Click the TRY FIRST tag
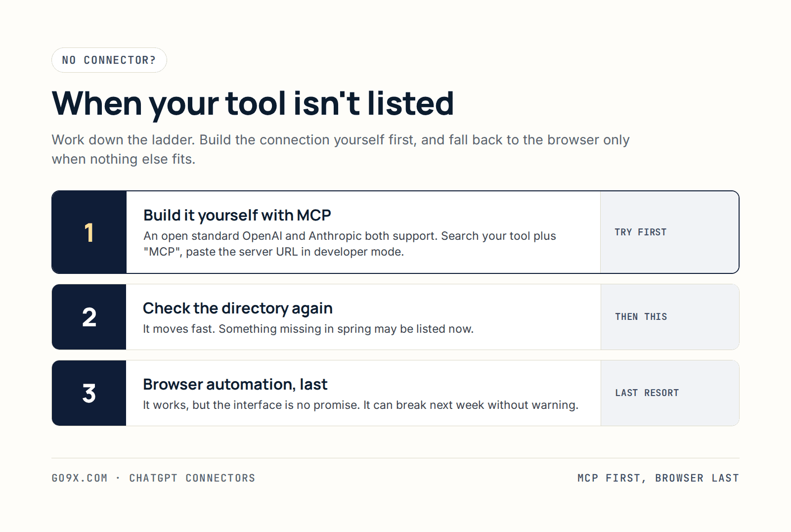Image resolution: width=791 pixels, height=532 pixels. tap(641, 232)
